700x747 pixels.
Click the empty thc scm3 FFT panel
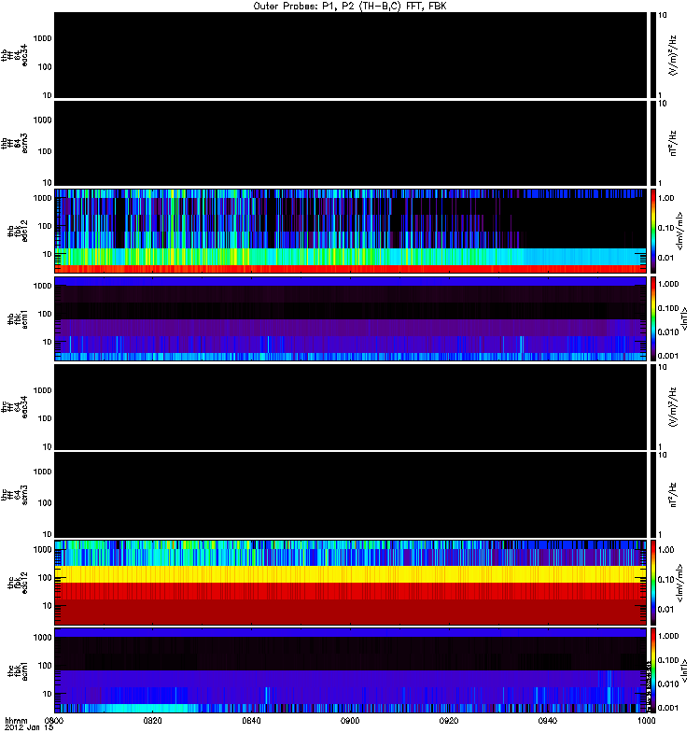[x=350, y=494]
